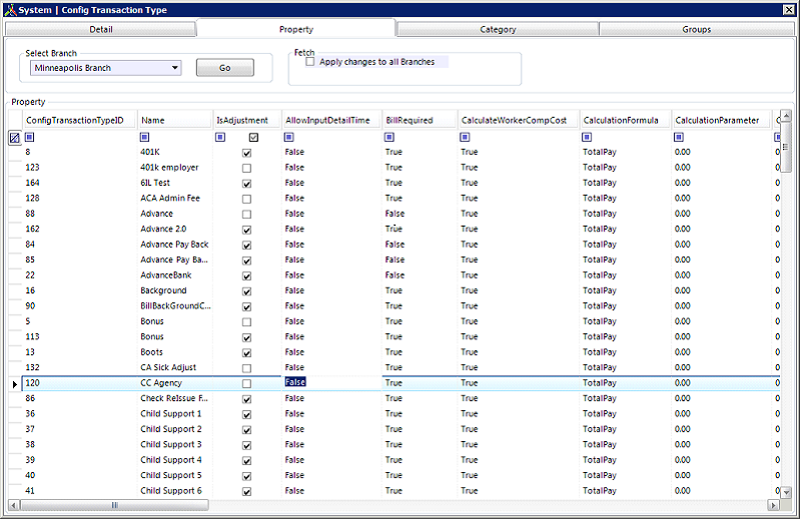Image resolution: width=800 pixels, height=519 pixels.
Task: Click the horizontal scrollbar thumb
Action: [113, 506]
